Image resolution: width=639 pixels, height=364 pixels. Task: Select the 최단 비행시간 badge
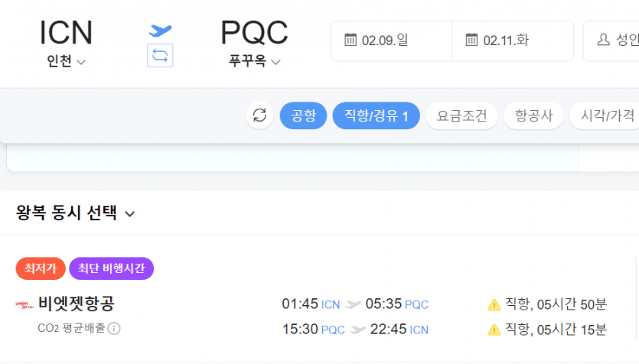point(111,268)
